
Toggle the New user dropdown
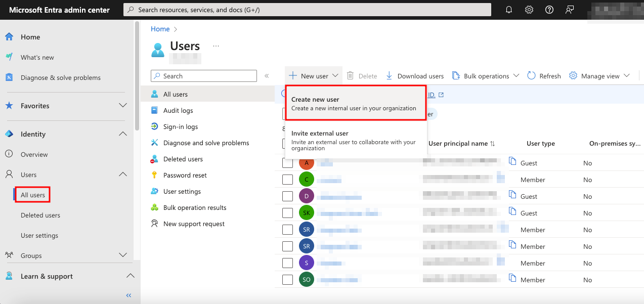[314, 76]
